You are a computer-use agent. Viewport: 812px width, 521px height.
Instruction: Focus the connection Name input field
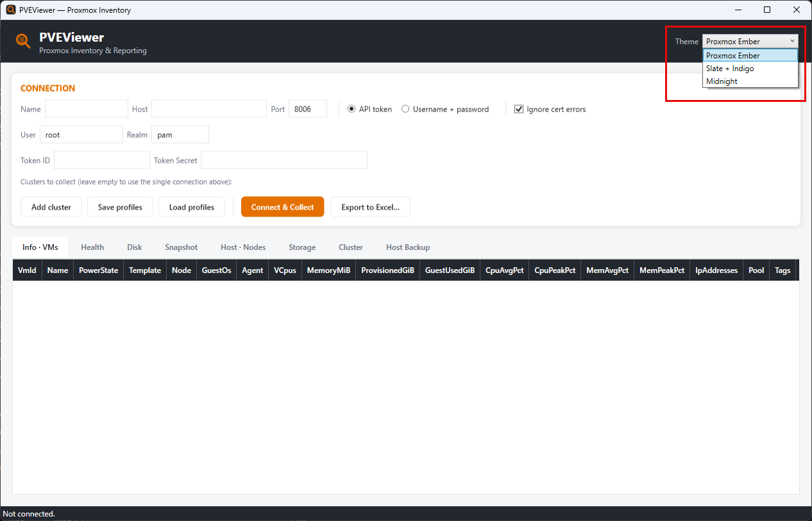click(87, 109)
